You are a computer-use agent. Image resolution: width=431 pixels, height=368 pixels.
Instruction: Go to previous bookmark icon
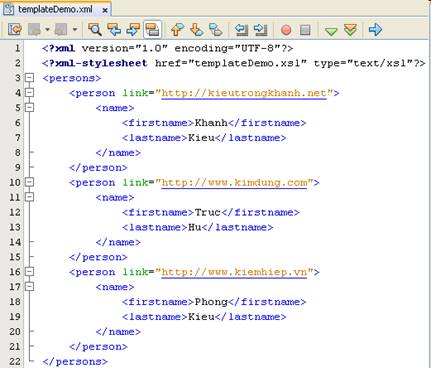177,30
